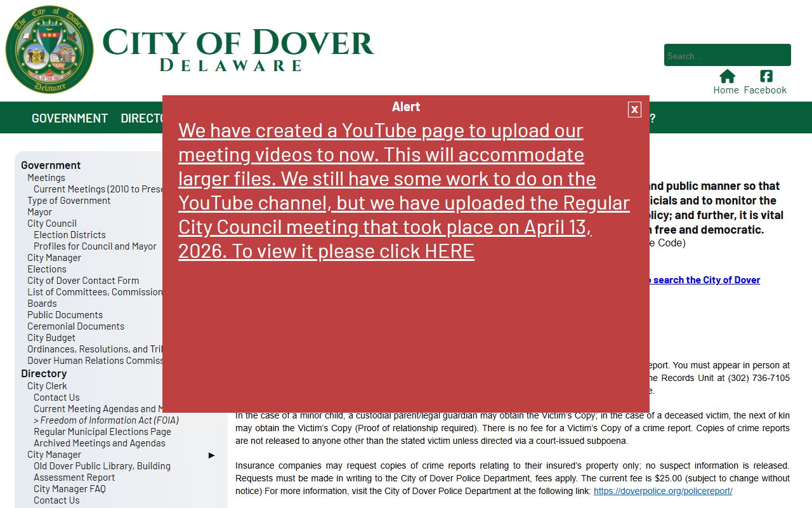The height and width of the screenshot is (508, 812).
Task: Select Mayor in the sidebar
Action: pos(39,212)
